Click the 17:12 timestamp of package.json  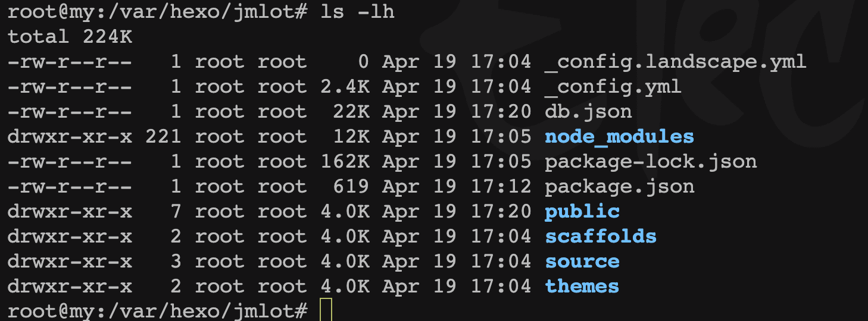pos(501,187)
